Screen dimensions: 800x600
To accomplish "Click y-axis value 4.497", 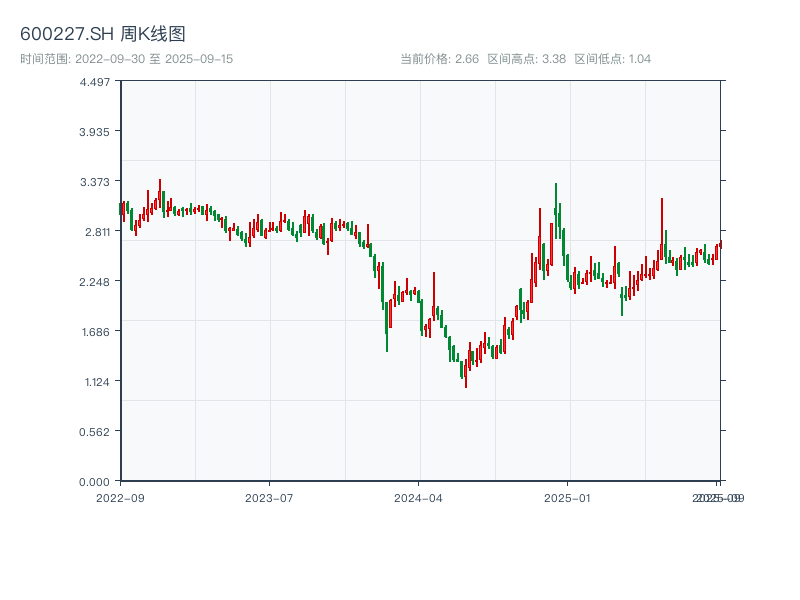I will point(94,82).
